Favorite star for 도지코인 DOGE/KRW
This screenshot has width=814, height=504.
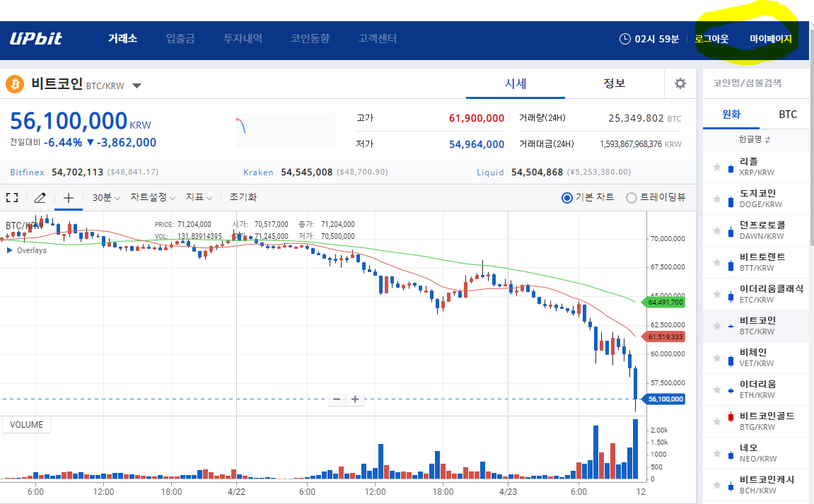pyautogui.click(x=717, y=199)
